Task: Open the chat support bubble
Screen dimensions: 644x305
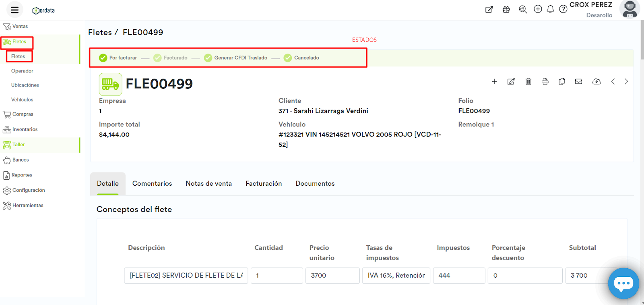Action: 623,284
